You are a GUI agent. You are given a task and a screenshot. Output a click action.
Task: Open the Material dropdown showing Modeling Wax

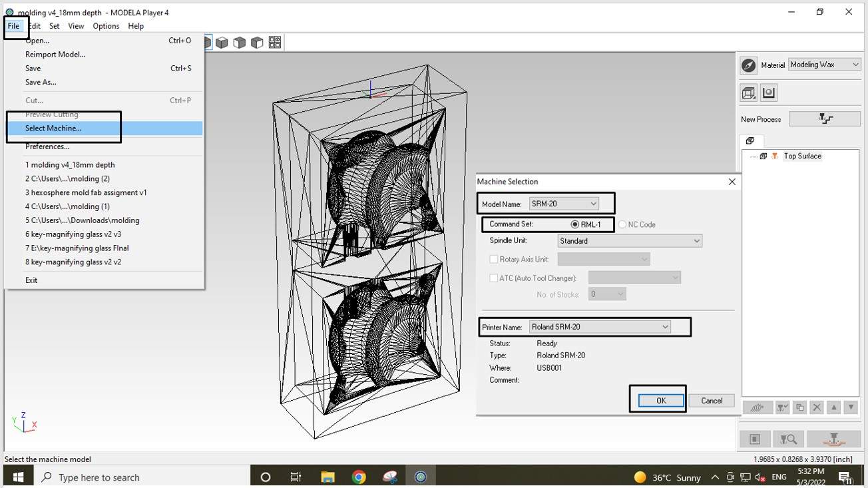click(x=825, y=65)
